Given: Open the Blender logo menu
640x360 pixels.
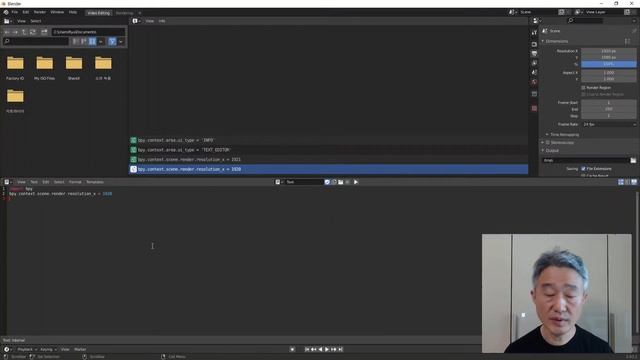Looking at the screenshot, I should [x=6, y=12].
